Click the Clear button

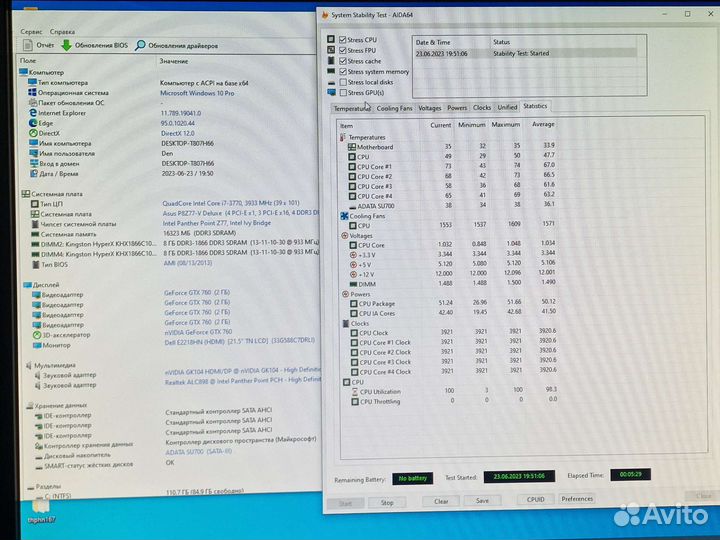coord(441,501)
